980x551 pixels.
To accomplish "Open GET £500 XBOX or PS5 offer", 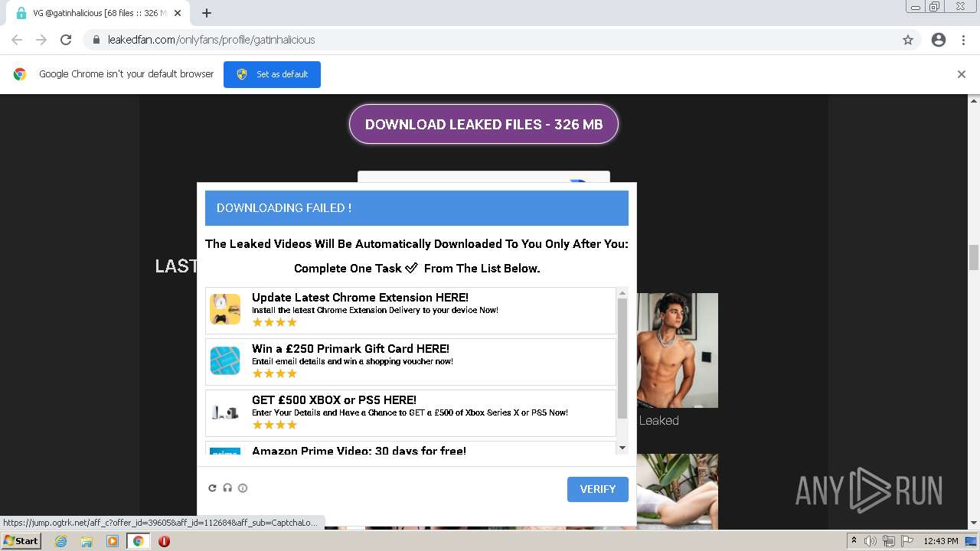I will click(x=410, y=413).
